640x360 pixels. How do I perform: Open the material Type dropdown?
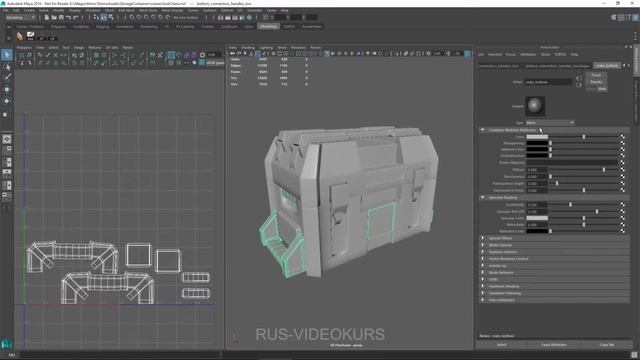click(x=550, y=123)
